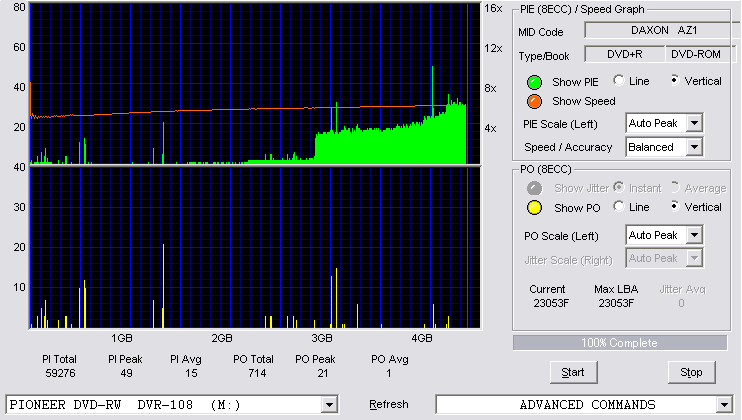Click the PI Avg value 15

point(191,373)
